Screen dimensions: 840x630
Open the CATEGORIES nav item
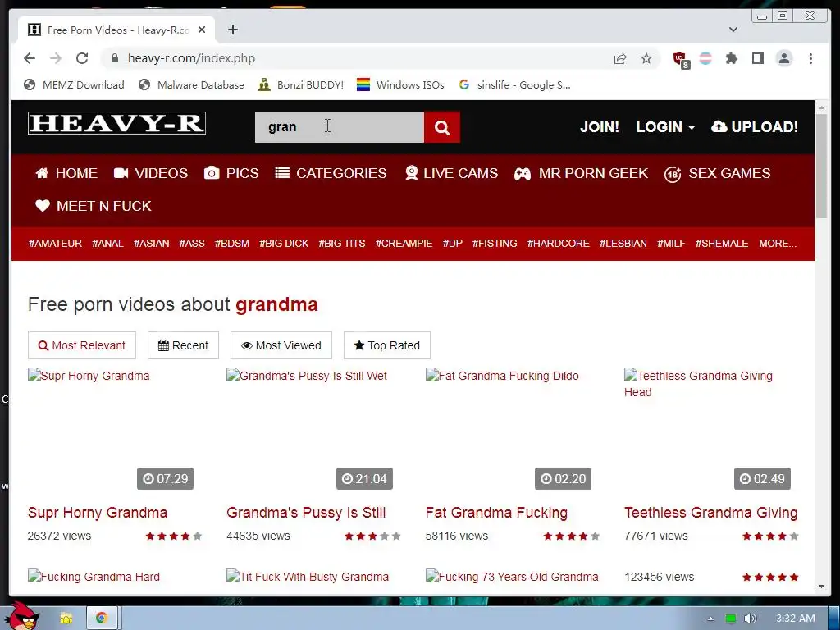point(331,173)
